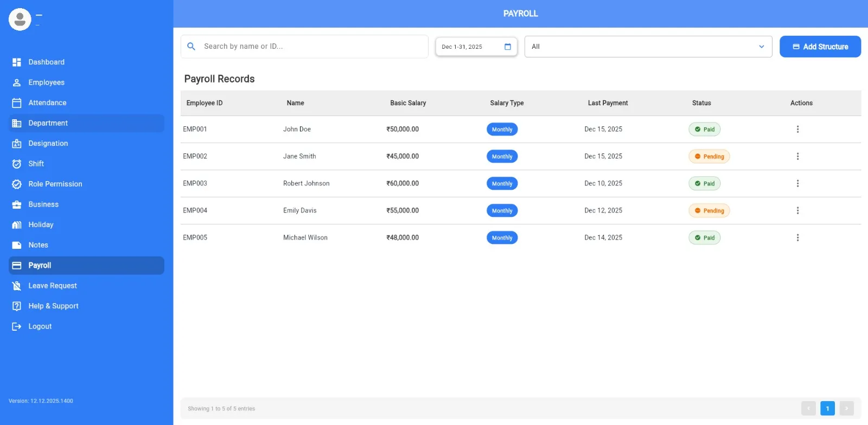This screenshot has width=868, height=425.
Task: Open the calendar picker in date field
Action: click(508, 47)
